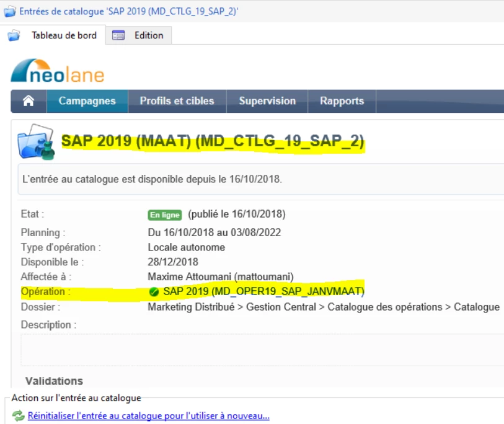The width and height of the screenshot is (504, 424).
Task: Click the availability message 'L'entrée au catalogue est disponible'
Action: 152,179
